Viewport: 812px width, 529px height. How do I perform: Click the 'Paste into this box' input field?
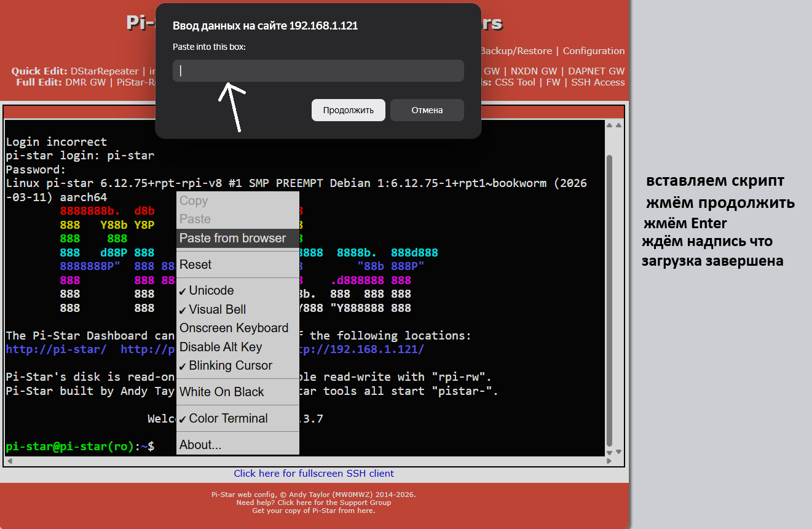pyautogui.click(x=318, y=71)
